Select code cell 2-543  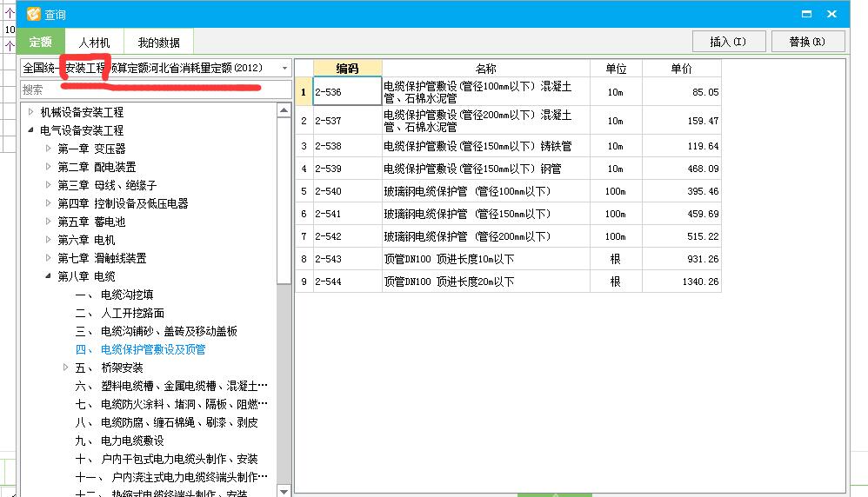(x=348, y=259)
